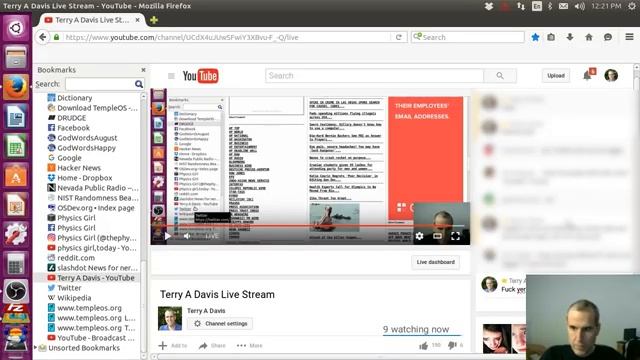This screenshot has height=360, width=640.
Task: Like the video with thumbs up
Action: 423,346
